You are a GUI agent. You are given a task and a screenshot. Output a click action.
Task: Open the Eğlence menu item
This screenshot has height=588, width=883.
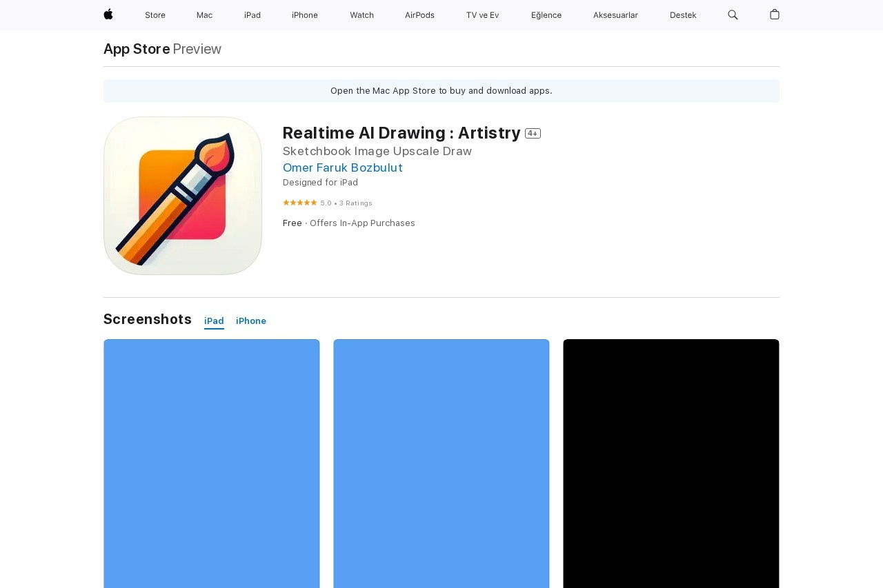(x=546, y=15)
